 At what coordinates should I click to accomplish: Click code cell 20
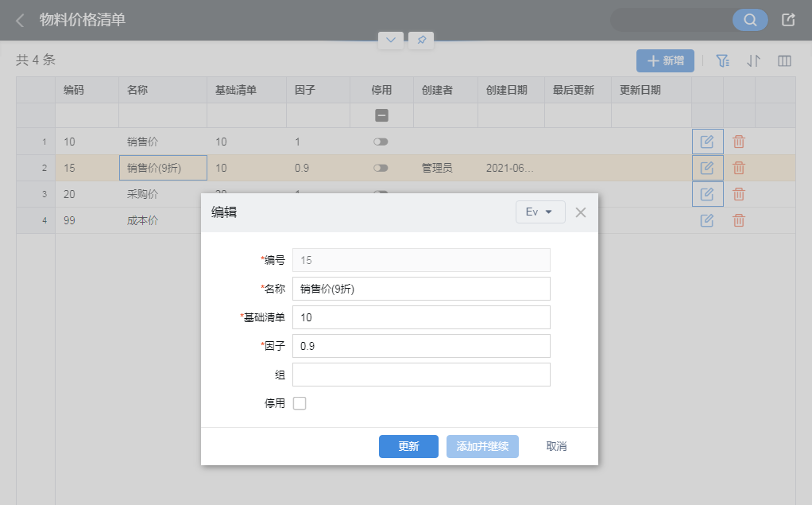87,194
